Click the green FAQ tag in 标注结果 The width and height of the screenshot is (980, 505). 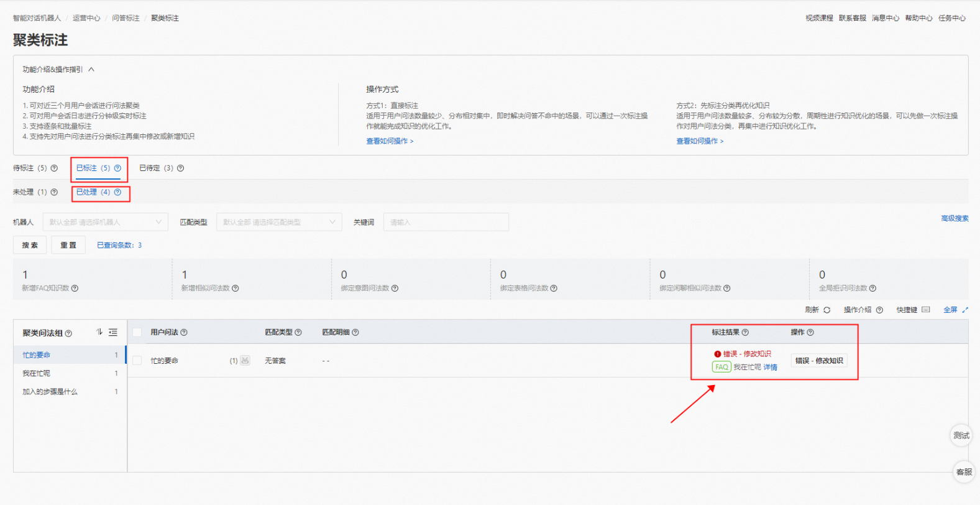point(721,367)
